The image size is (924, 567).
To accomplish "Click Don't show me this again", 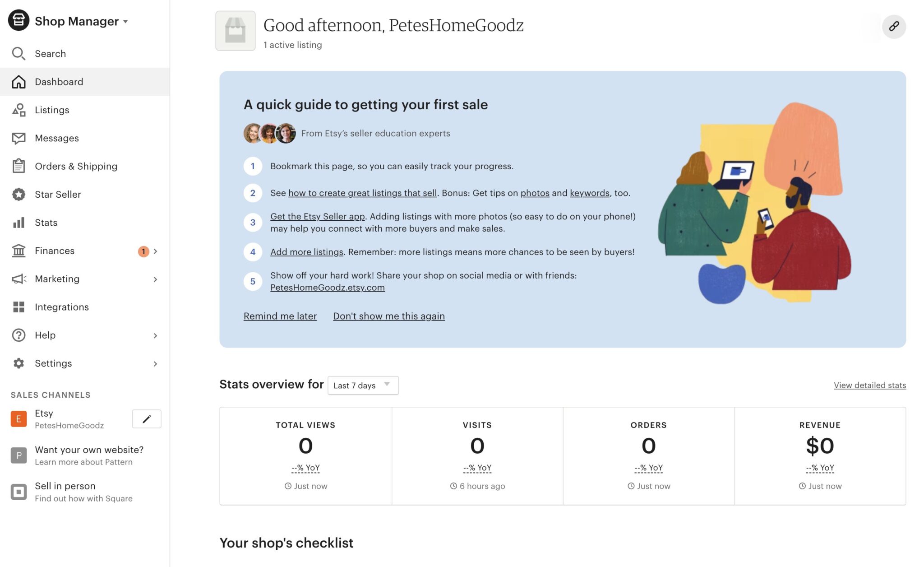I will coord(388,316).
